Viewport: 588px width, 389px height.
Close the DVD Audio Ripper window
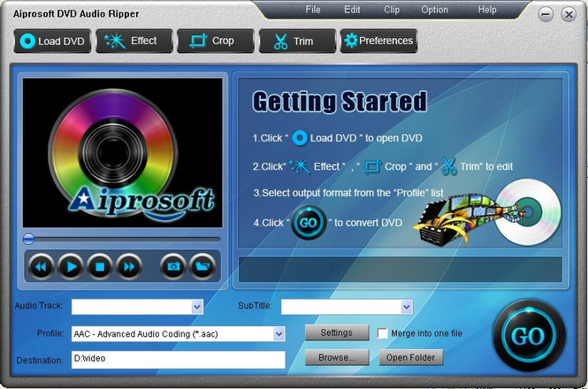(569, 14)
